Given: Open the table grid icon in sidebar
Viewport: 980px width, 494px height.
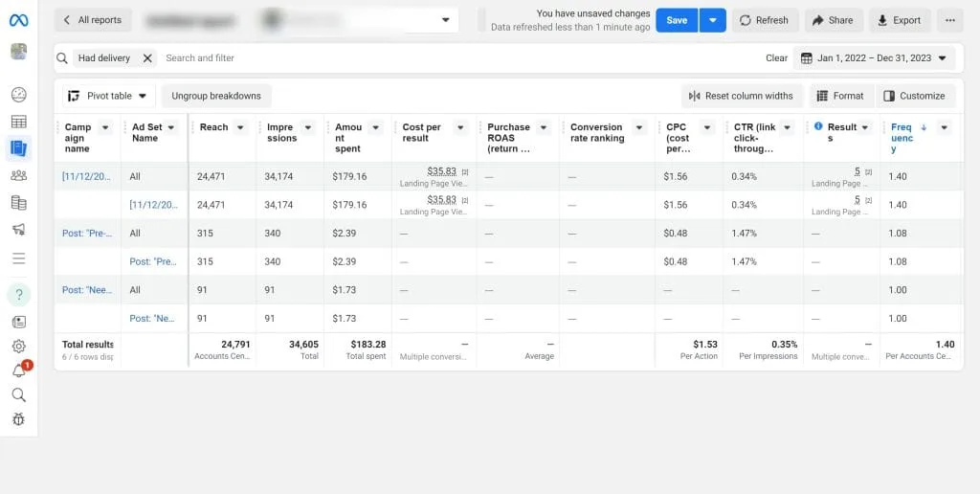Looking at the screenshot, I should (19, 122).
